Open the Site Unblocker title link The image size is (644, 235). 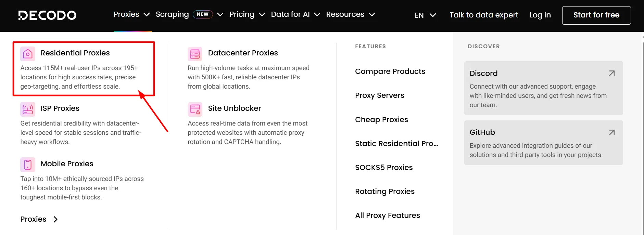point(235,108)
